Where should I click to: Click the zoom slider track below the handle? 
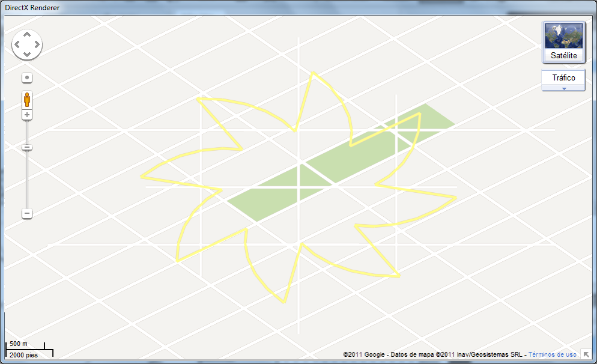point(27,180)
